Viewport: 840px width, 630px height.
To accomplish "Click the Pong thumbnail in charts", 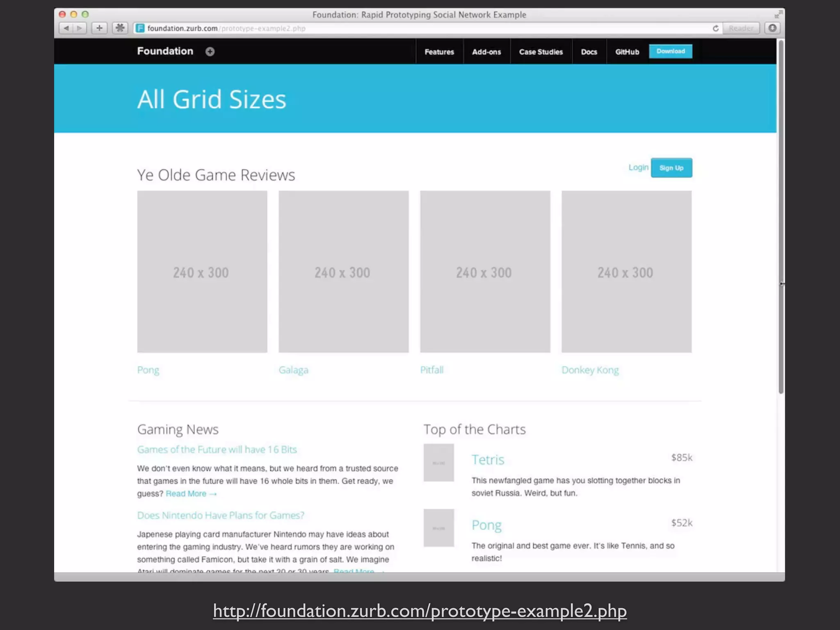I will (x=439, y=528).
